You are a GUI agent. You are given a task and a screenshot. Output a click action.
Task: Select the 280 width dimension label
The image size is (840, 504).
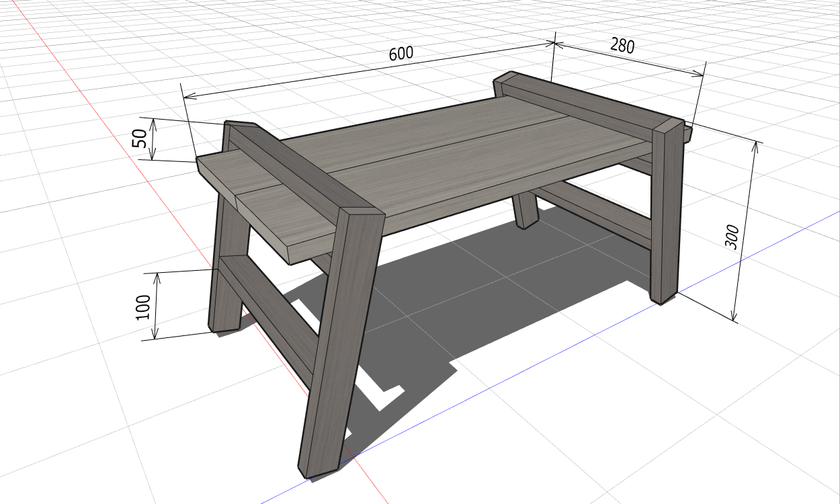click(622, 46)
